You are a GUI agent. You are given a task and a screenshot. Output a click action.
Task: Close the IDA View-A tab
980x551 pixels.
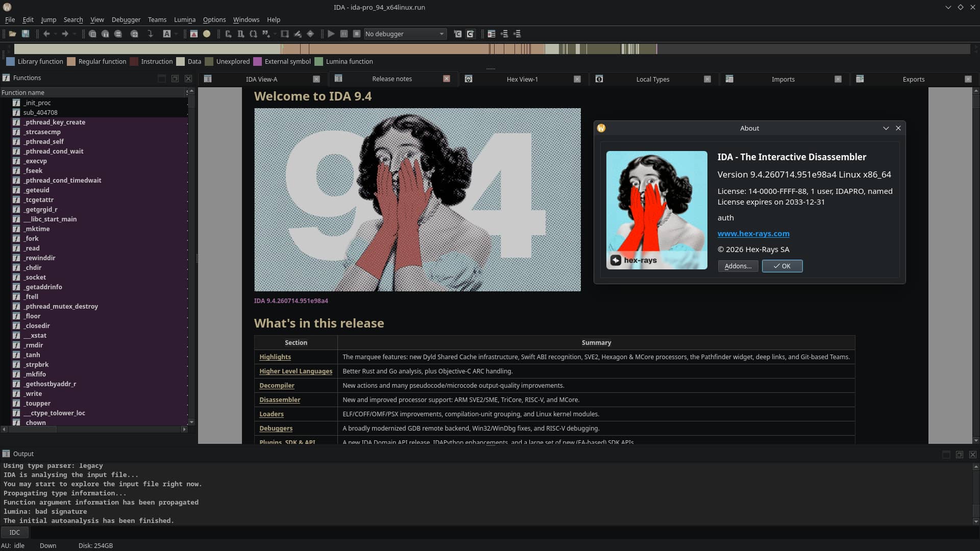click(316, 79)
